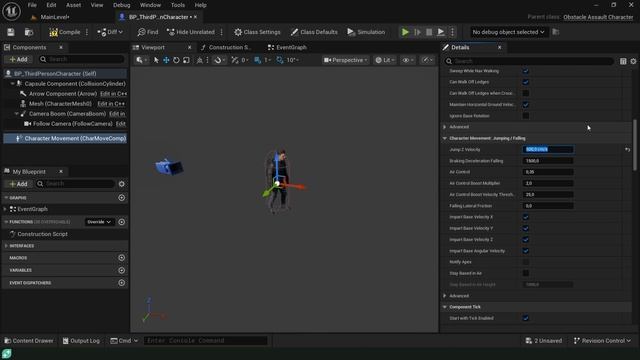Open the Show flags eye dropdown
The height and width of the screenshot is (360, 640).
coord(408,60)
